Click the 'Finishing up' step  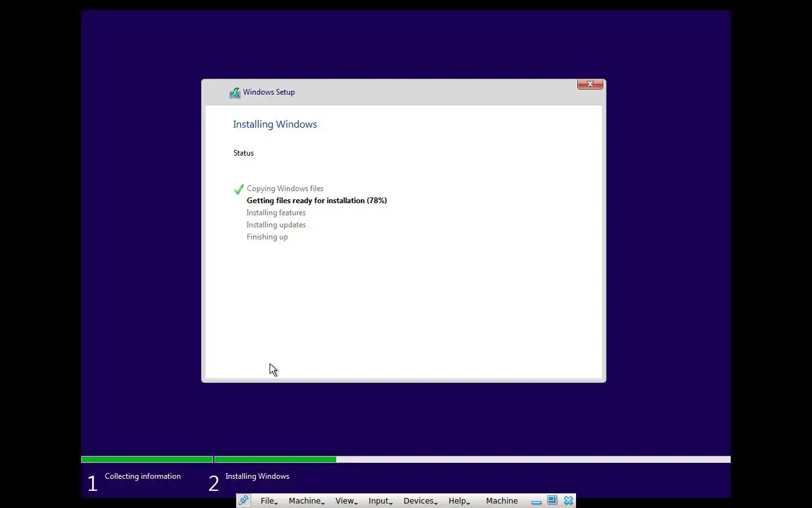coord(267,237)
